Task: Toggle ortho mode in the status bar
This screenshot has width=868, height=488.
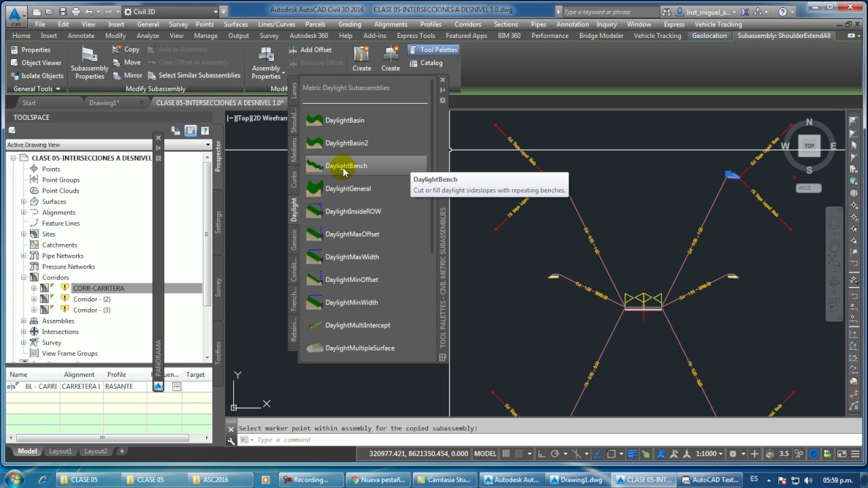Action: point(543,453)
